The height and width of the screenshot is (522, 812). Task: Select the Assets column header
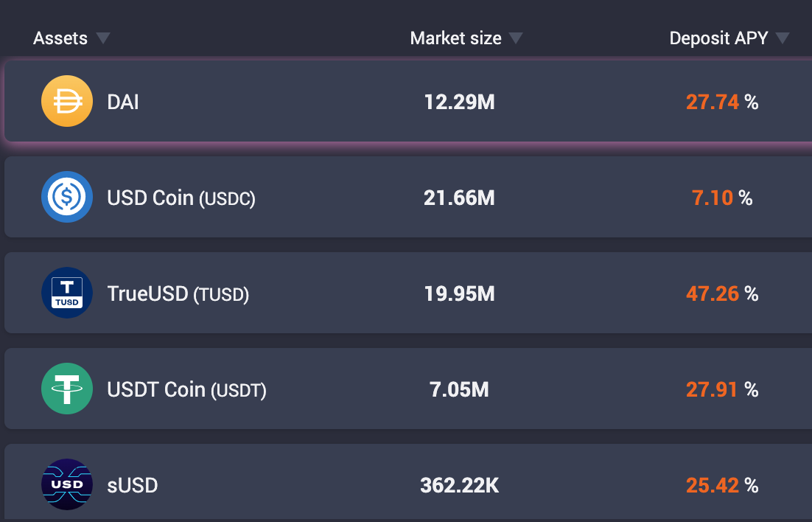(x=60, y=38)
